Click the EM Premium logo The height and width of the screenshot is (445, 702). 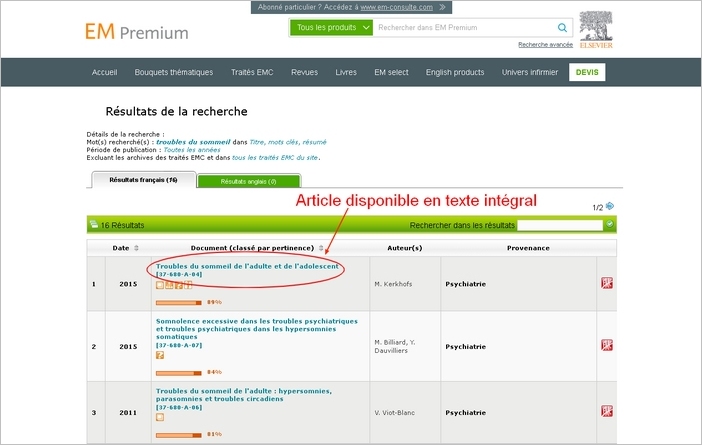[137, 32]
